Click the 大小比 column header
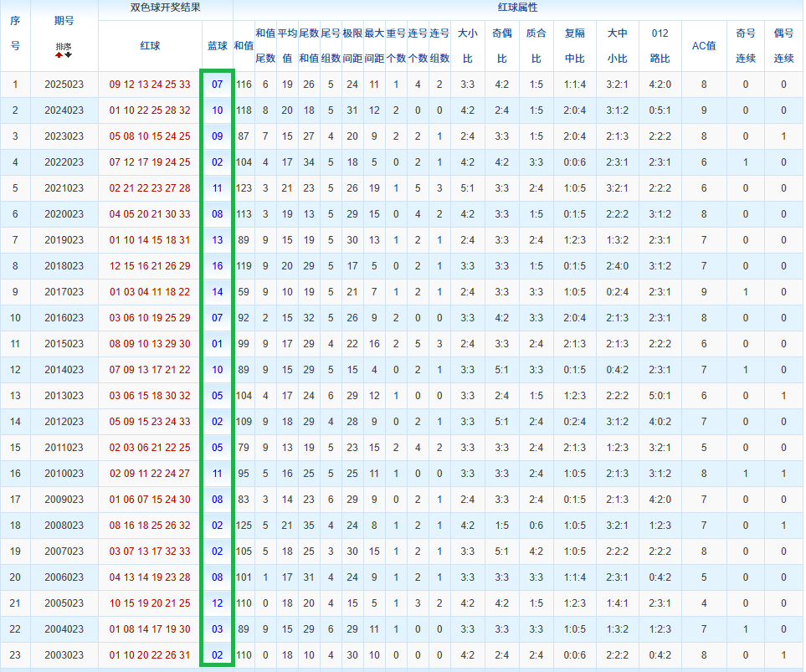This screenshot has height=672, width=806. pyautogui.click(x=467, y=45)
